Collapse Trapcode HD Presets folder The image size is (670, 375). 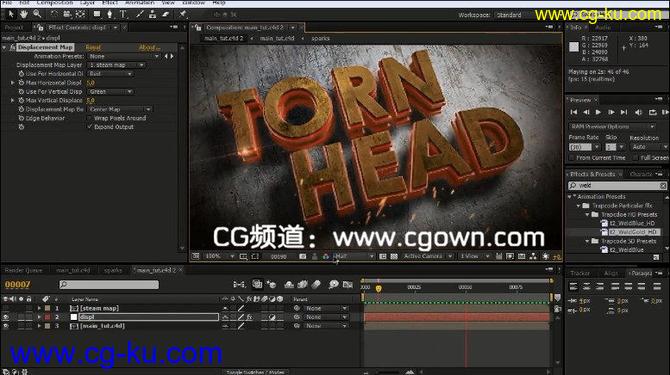(588, 214)
